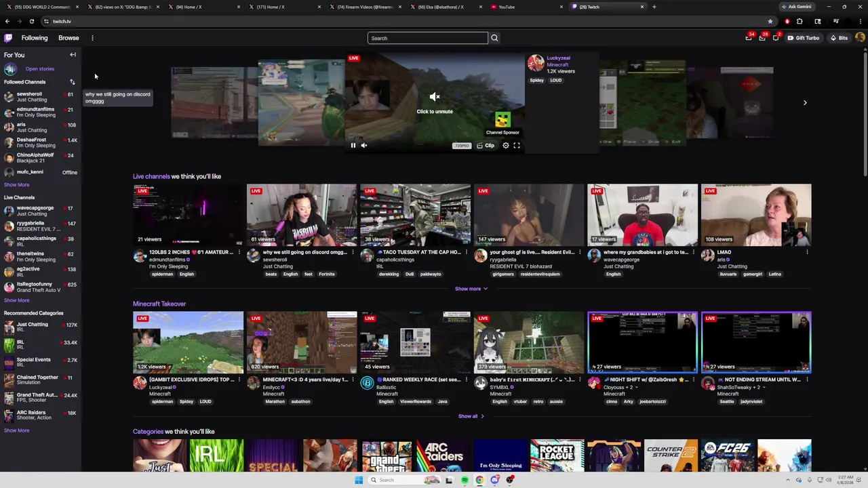Open Ask Gemini in the browser
This screenshot has width=868, height=488.
[796, 7]
